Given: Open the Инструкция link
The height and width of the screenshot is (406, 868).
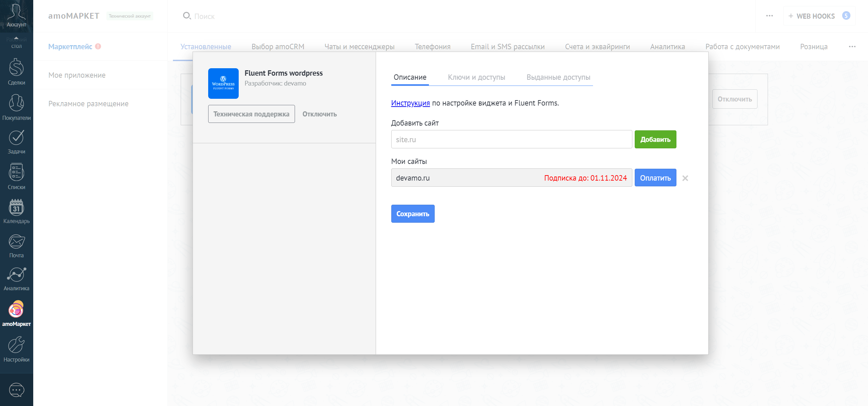Looking at the screenshot, I should tap(410, 103).
